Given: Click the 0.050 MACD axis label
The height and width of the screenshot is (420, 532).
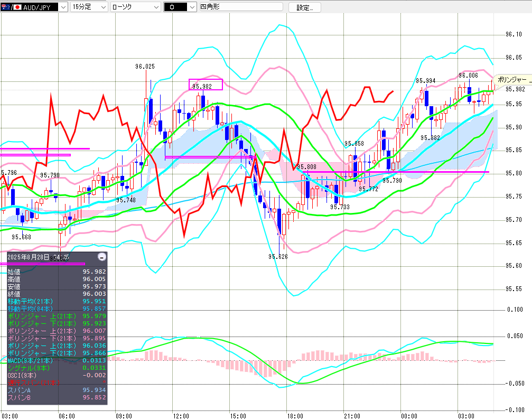Looking at the screenshot, I should [x=515, y=336].
